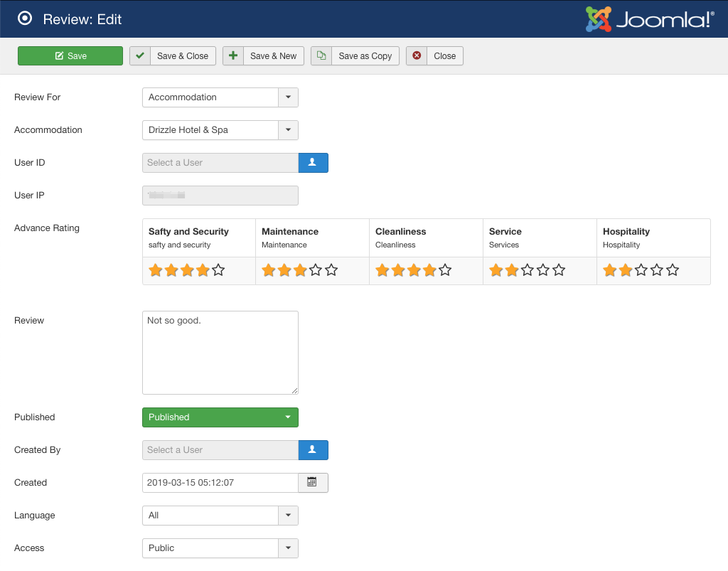Click Save & Close button
This screenshot has width=728, height=571.
click(172, 56)
